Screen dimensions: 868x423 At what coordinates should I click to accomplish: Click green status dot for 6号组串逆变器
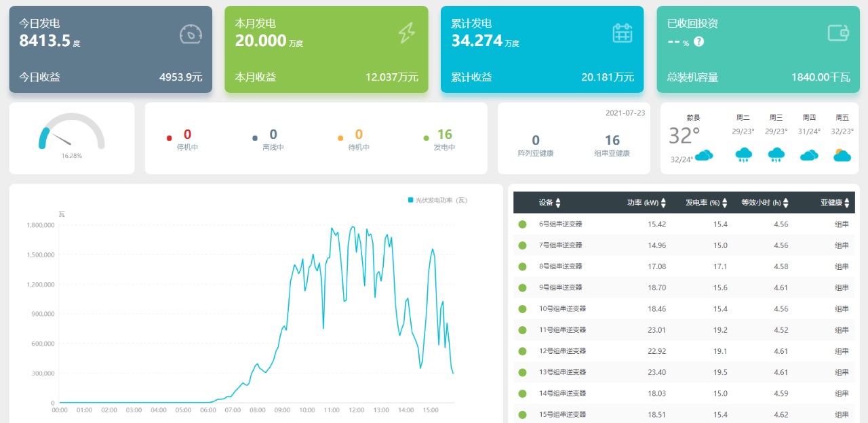click(x=522, y=224)
